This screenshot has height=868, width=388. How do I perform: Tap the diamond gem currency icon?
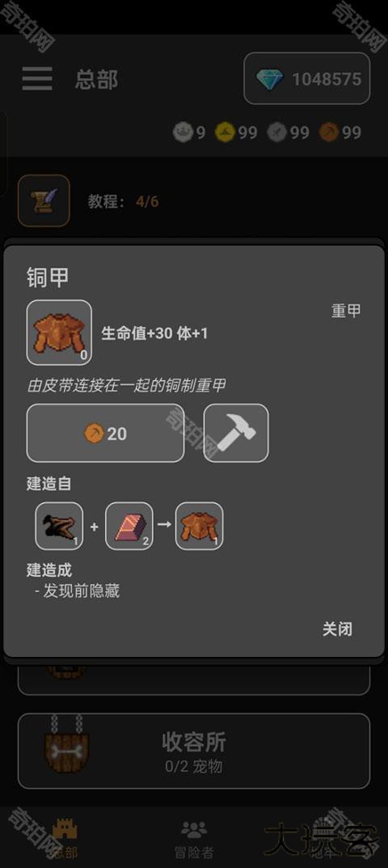(269, 79)
